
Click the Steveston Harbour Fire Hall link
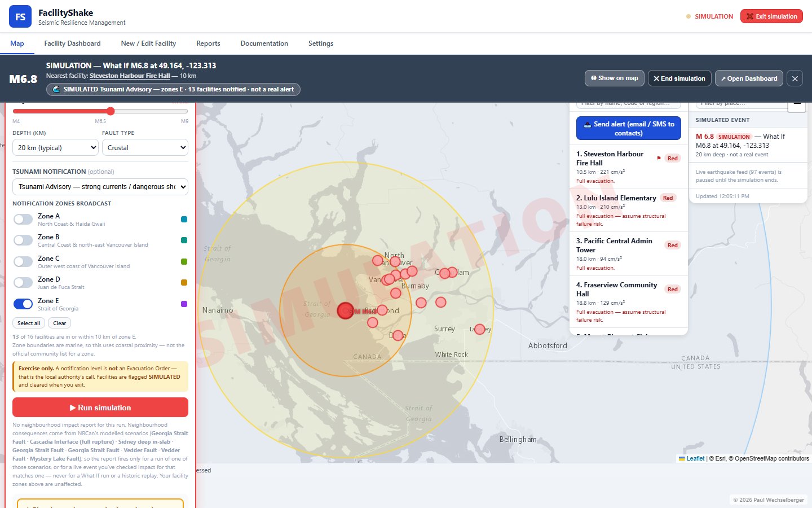tap(130, 76)
